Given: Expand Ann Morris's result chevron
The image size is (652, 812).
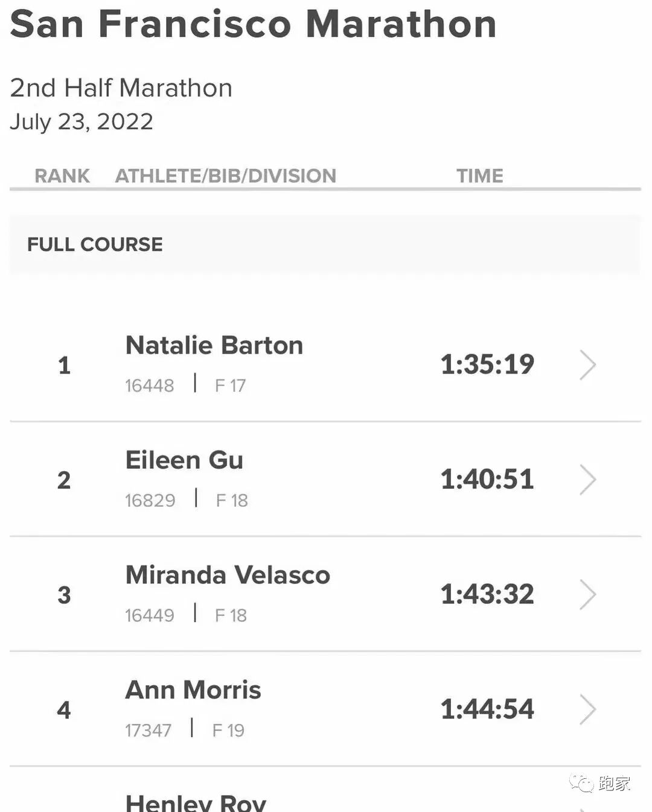Looking at the screenshot, I should [x=587, y=709].
